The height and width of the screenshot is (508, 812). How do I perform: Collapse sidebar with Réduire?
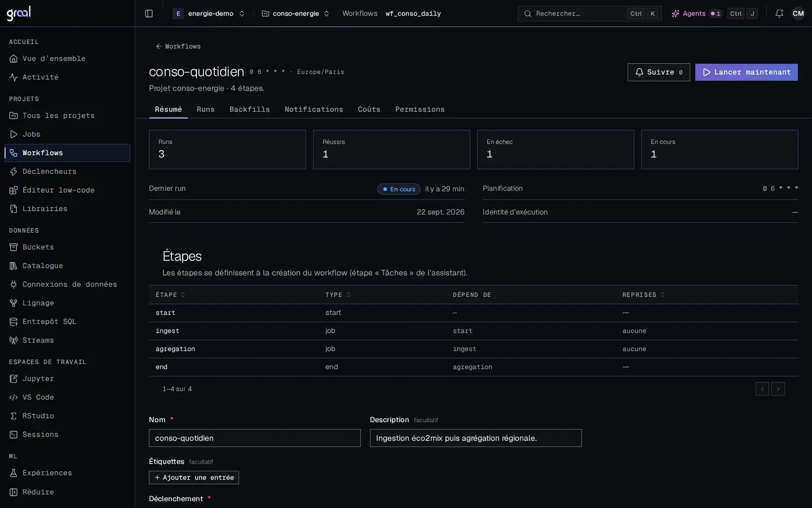[67, 492]
